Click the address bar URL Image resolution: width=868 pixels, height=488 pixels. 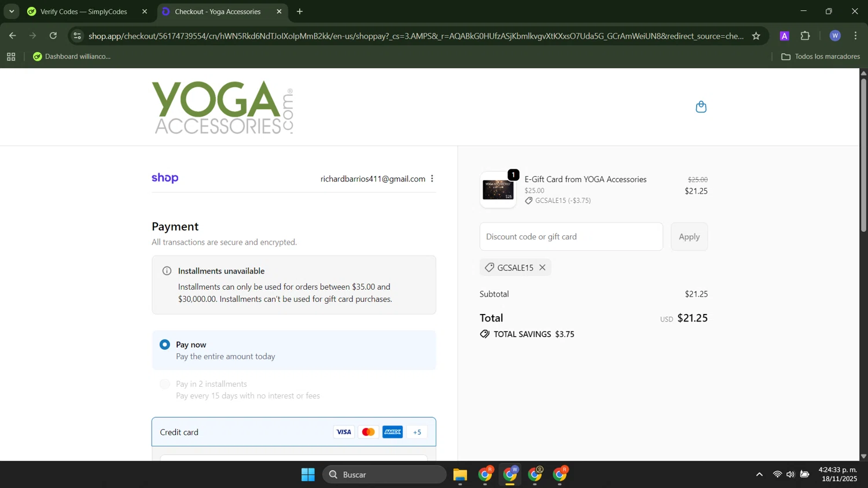(x=415, y=36)
